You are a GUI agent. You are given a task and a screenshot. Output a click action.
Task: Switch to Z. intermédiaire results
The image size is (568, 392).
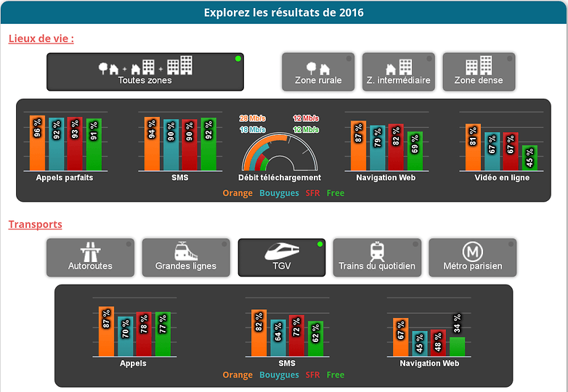[399, 72]
